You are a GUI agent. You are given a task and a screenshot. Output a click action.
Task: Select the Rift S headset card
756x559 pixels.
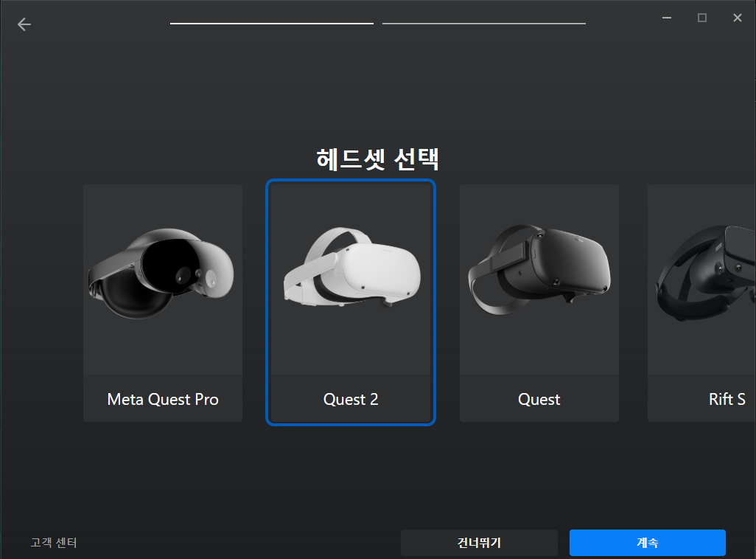tap(702, 302)
